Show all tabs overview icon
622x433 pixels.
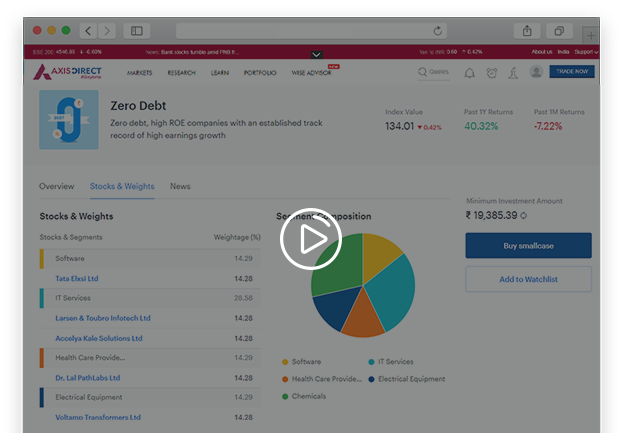click(x=559, y=31)
